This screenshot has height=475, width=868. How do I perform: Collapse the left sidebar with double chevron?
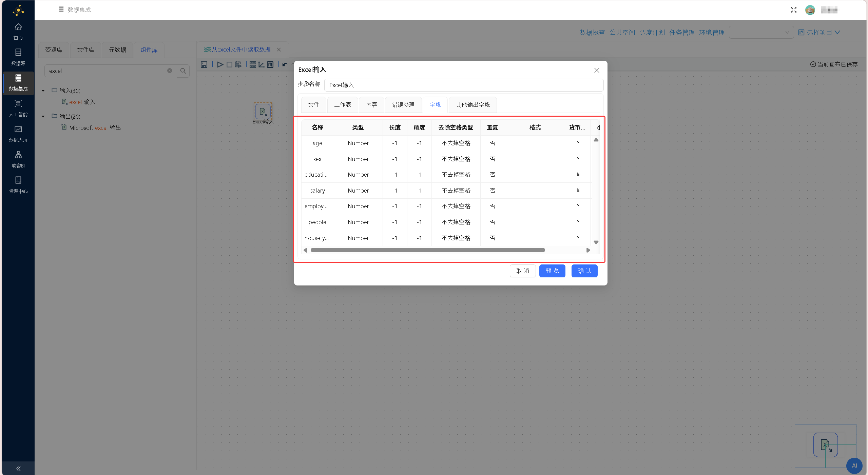point(18,469)
